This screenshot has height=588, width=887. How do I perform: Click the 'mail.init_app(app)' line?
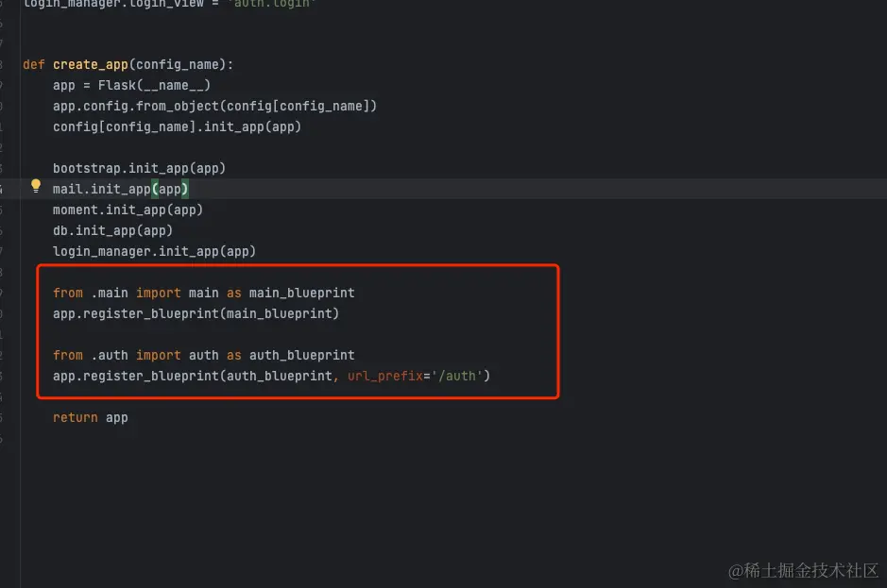121,190
